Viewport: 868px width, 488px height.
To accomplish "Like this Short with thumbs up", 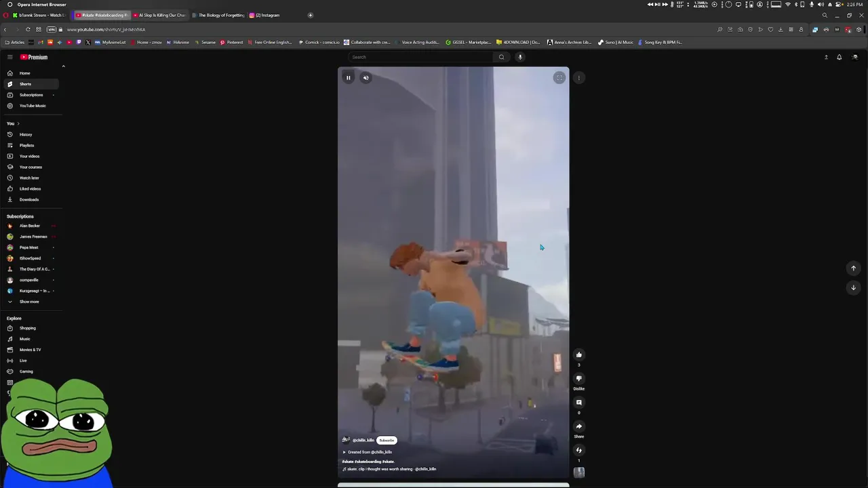I will [x=579, y=354].
